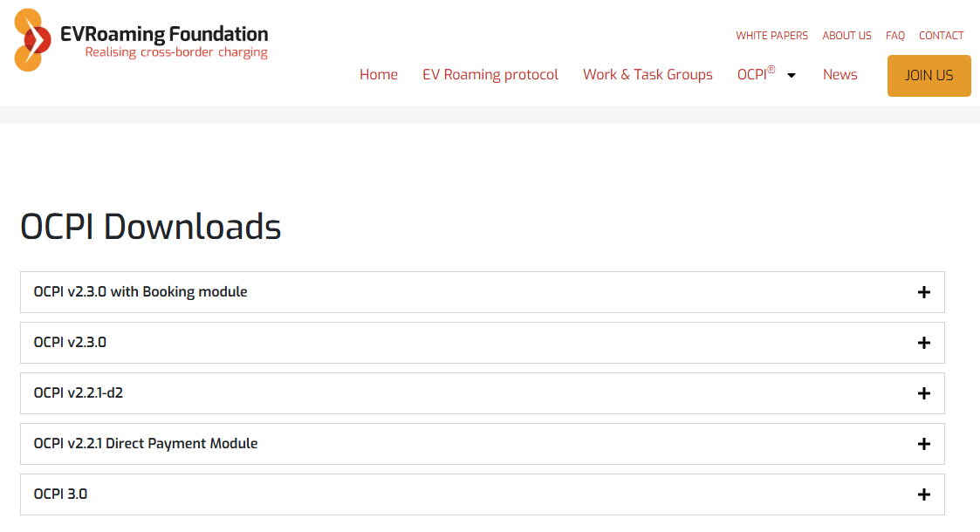Expand OCPI v2.3.0 with Booking module section
Screen dimensions: 980x532
(482, 291)
